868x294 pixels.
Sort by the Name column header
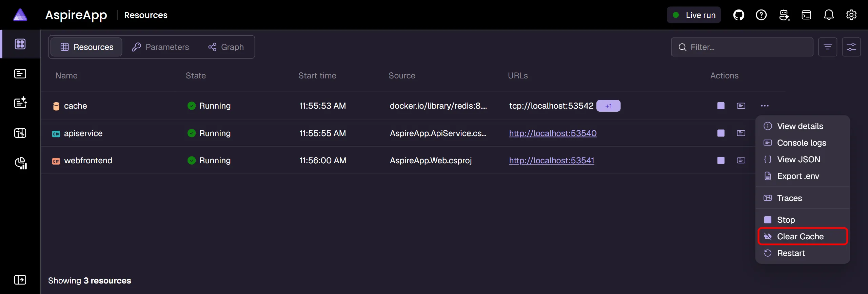click(66, 76)
